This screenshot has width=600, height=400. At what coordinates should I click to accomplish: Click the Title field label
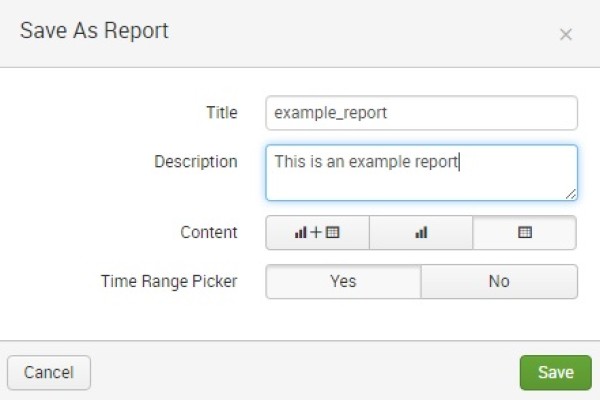221,113
